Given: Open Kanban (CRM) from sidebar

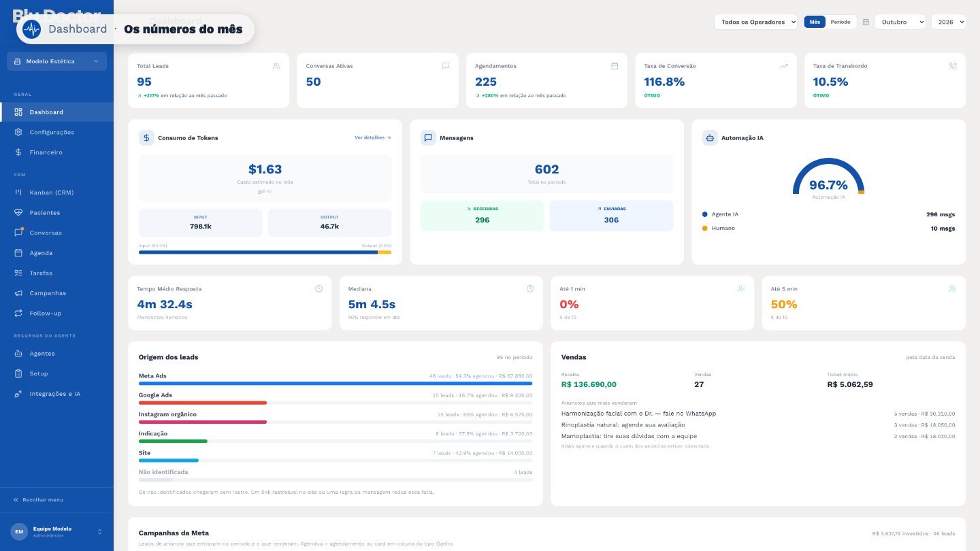Looking at the screenshot, I should pos(57,193).
